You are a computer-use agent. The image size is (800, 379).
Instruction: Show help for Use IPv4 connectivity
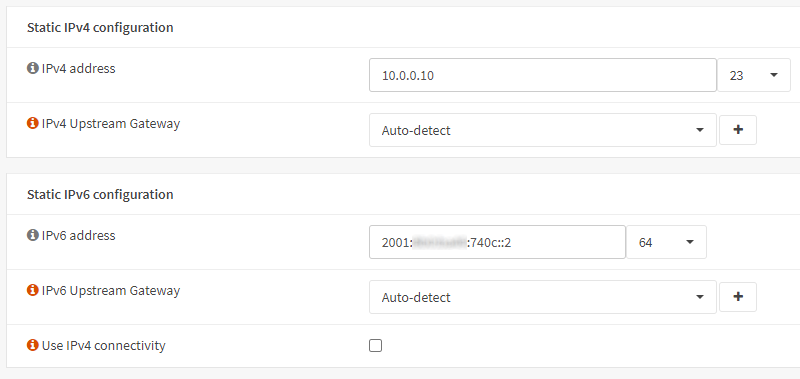pyautogui.click(x=33, y=345)
